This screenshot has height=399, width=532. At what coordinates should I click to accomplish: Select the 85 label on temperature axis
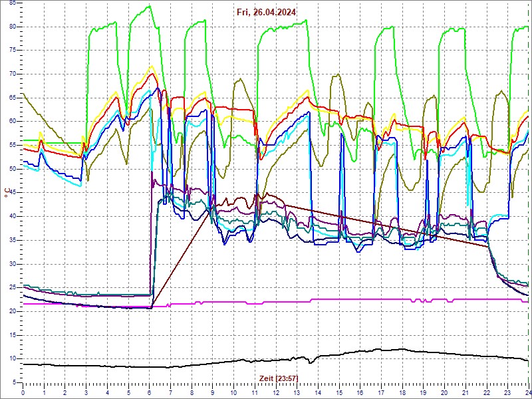(12, 3)
